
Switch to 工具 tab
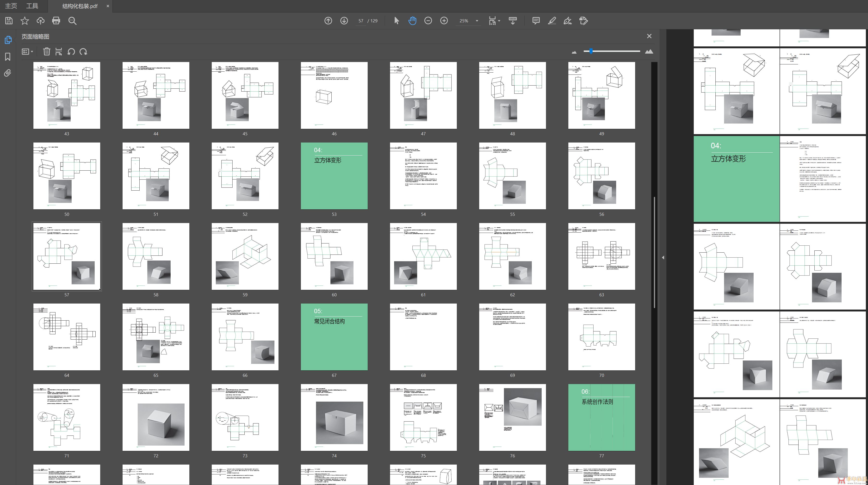(32, 6)
